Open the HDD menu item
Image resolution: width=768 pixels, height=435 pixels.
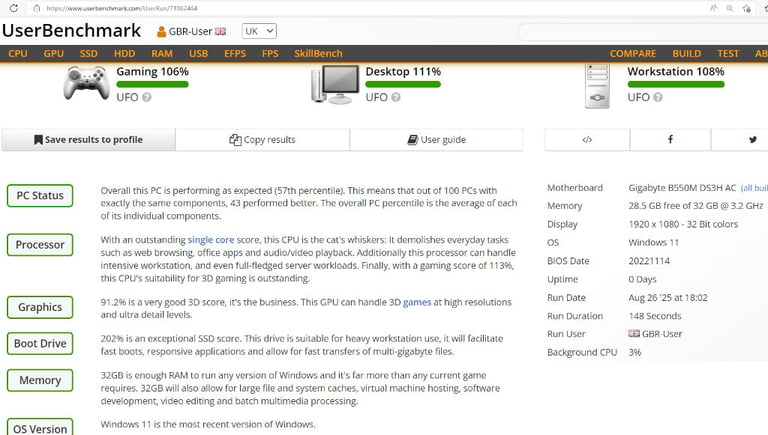tap(124, 53)
